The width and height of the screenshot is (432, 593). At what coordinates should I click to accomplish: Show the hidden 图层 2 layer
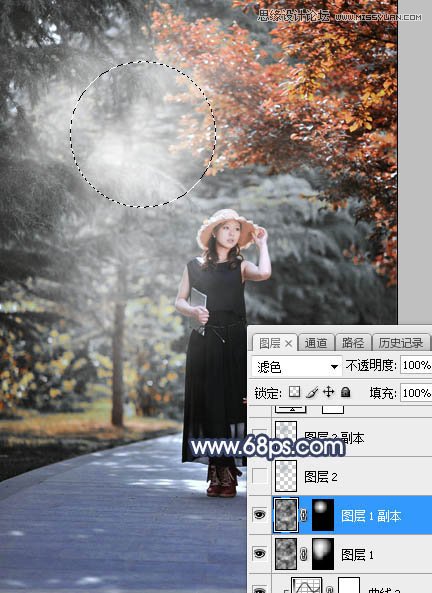(260, 476)
